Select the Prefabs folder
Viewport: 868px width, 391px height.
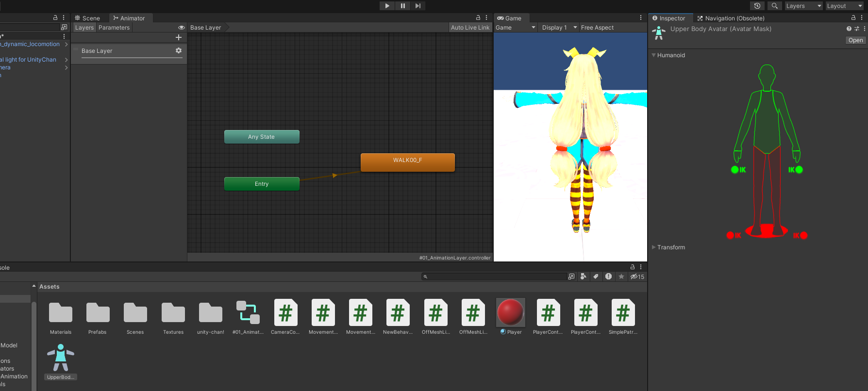tap(98, 318)
